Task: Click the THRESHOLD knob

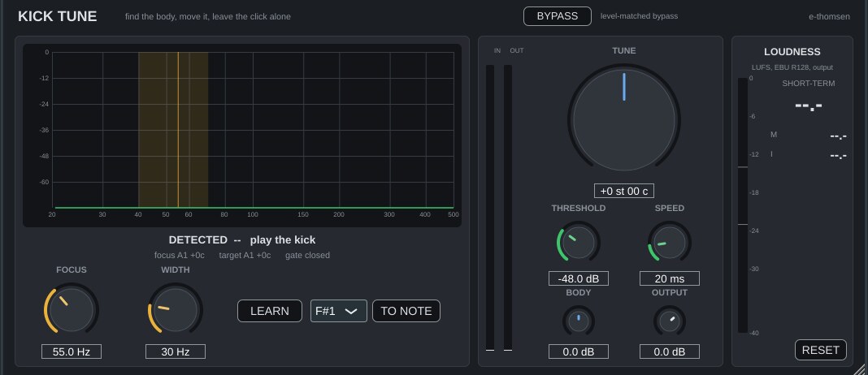Action: pos(579,242)
